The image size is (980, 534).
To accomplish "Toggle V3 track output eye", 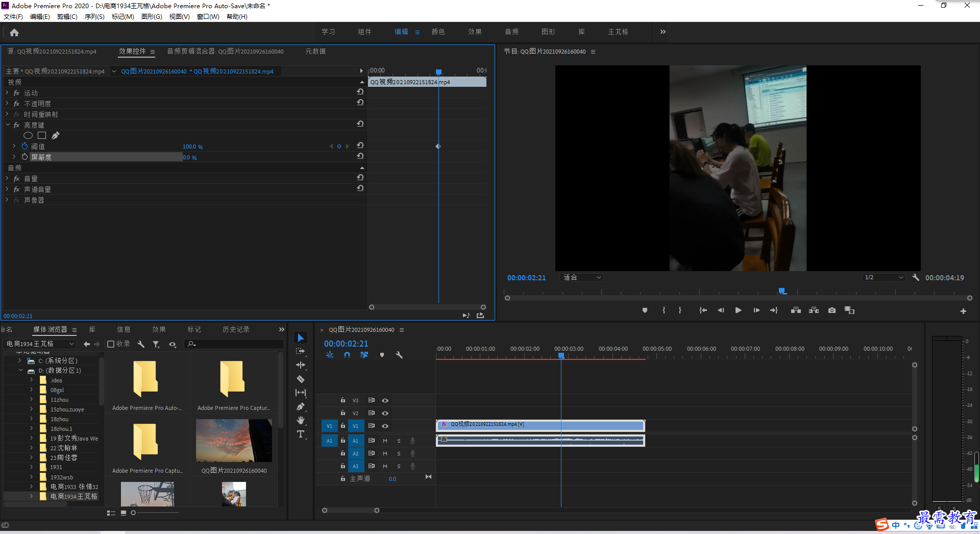I will pyautogui.click(x=385, y=400).
